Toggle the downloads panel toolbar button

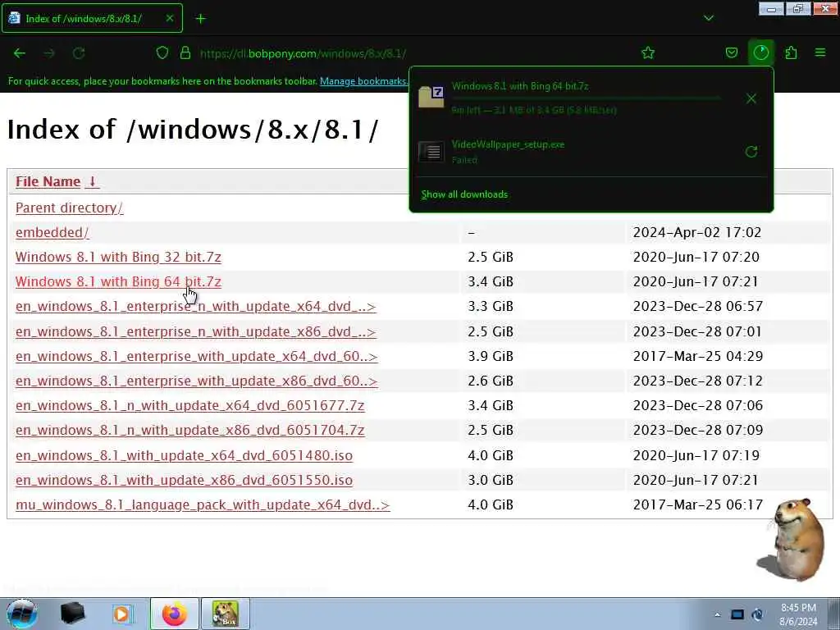(760, 52)
